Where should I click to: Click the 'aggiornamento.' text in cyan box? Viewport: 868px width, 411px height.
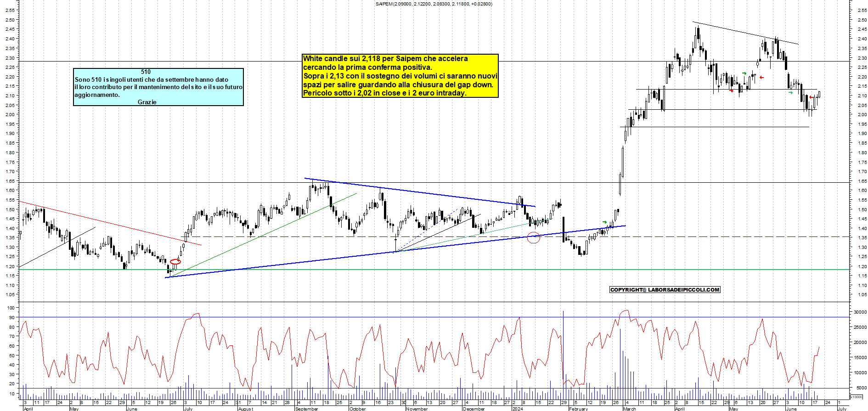(97, 95)
